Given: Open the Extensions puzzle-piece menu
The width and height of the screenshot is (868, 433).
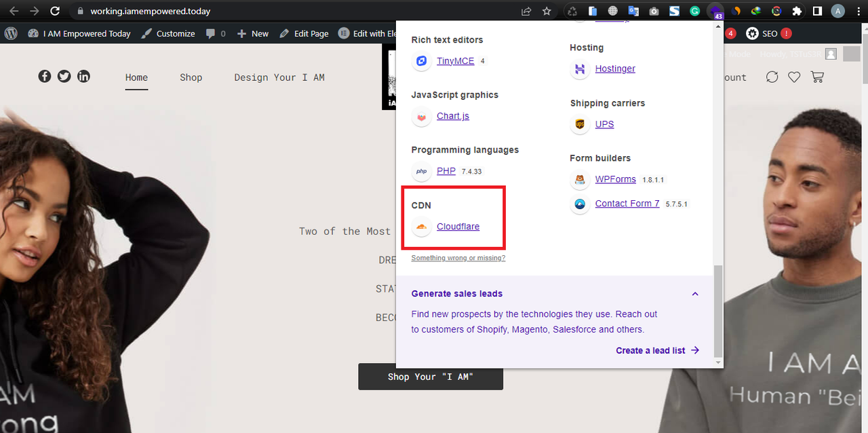Looking at the screenshot, I should tap(797, 11).
